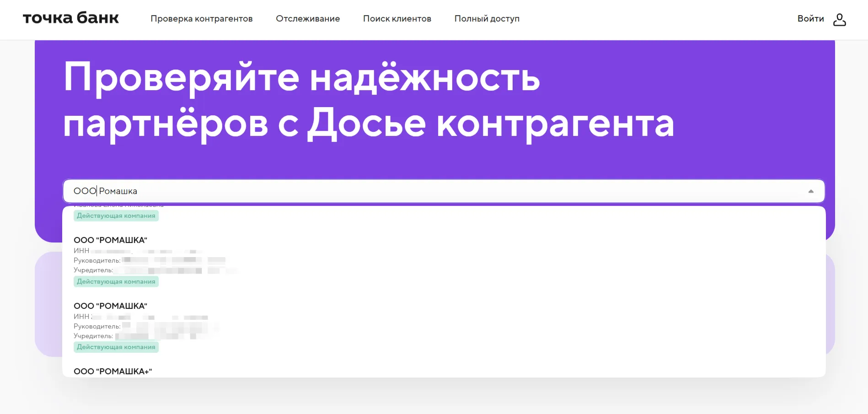Viewport: 868px width, 414px height.
Task: Click the account profile icon
Action: tap(840, 19)
